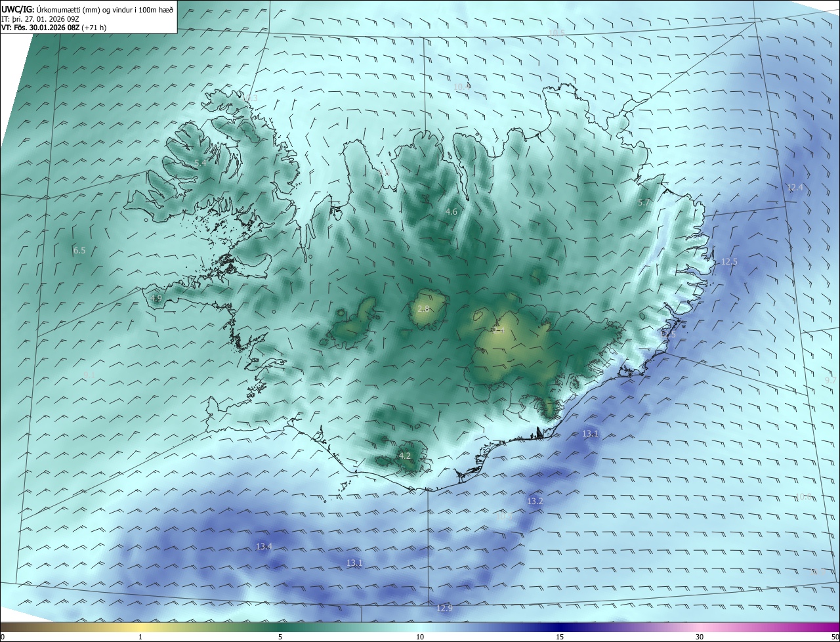Viewport: 840px width, 642px height.
Task: Click the legend tick label '15'
Action: [560, 637]
